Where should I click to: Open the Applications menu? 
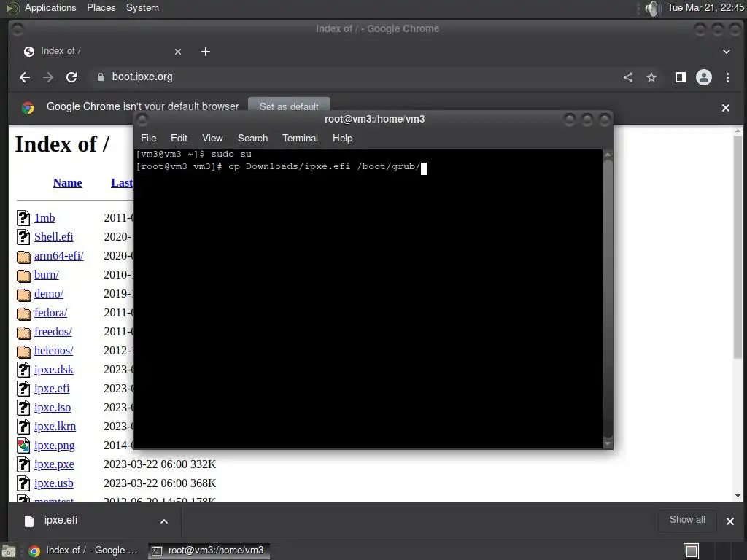(x=50, y=7)
